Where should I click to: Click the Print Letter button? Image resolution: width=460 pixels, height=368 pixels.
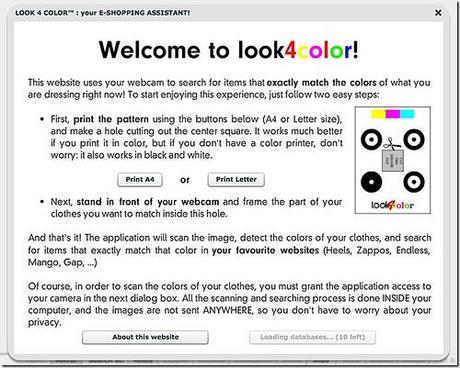coord(236,180)
